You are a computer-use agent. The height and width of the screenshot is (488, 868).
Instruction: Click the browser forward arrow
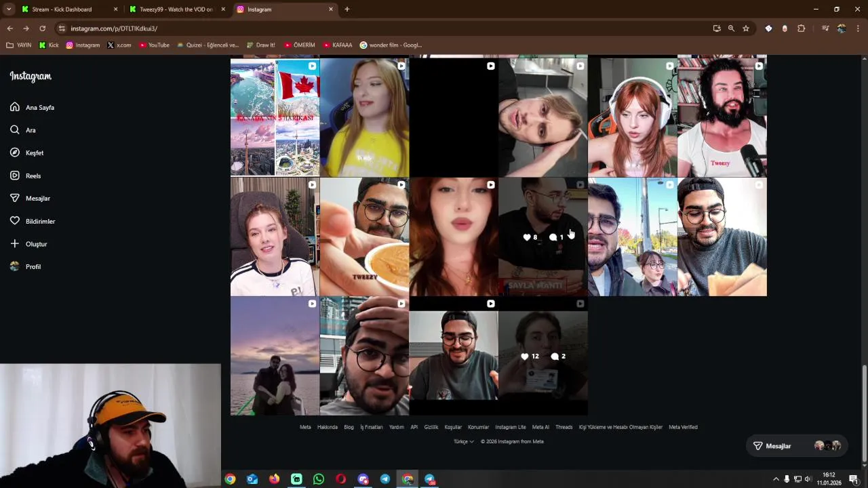26,28
